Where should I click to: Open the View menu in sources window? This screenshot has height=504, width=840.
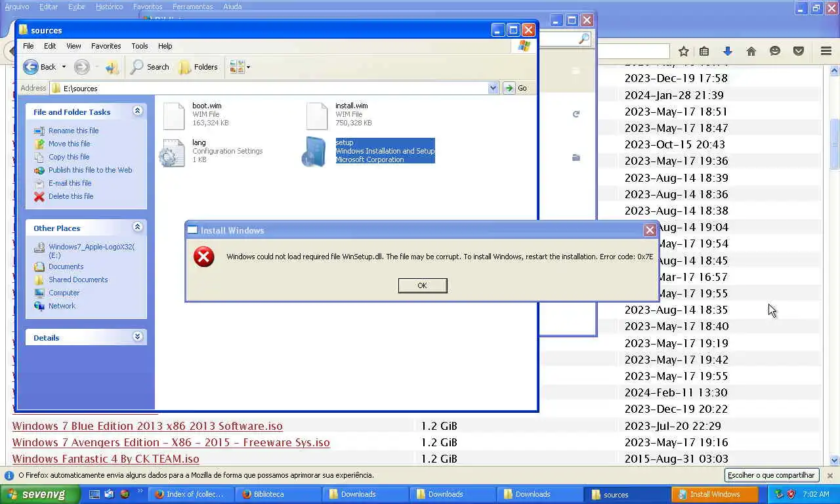[x=73, y=46]
